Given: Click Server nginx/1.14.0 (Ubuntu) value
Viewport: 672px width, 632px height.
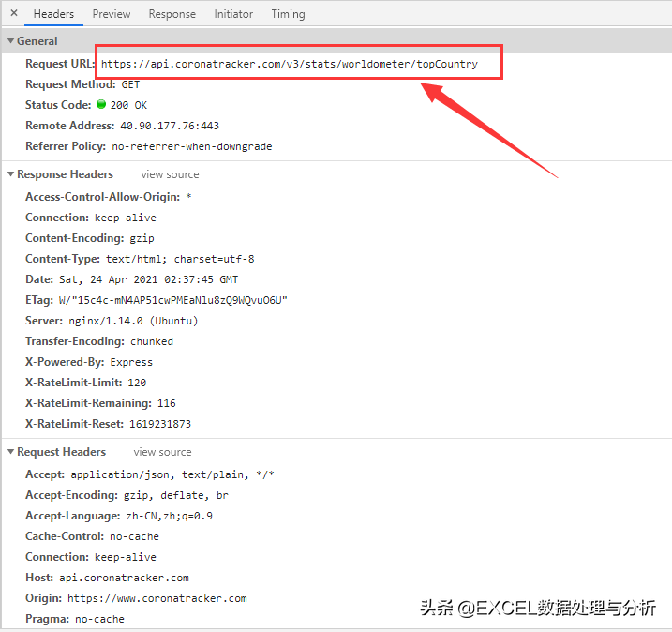Looking at the screenshot, I should 133,321.
